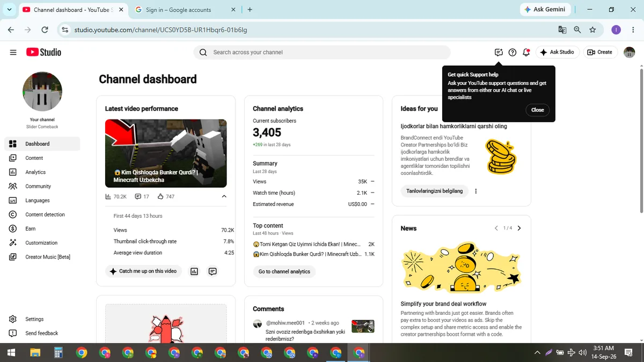Open the hamburger navigation menu
This screenshot has height=362, width=644.
(x=13, y=52)
